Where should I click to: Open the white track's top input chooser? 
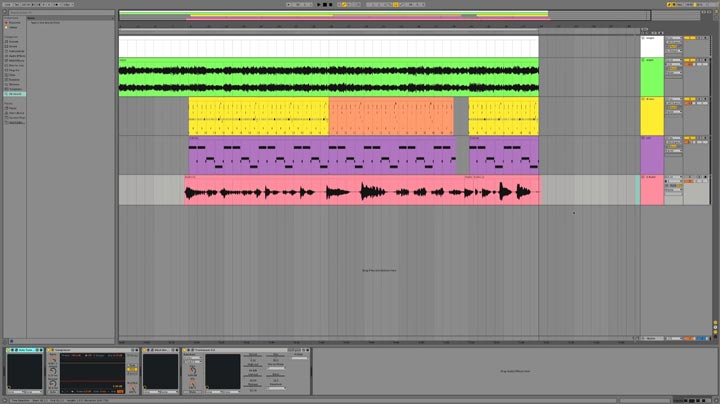(x=674, y=38)
